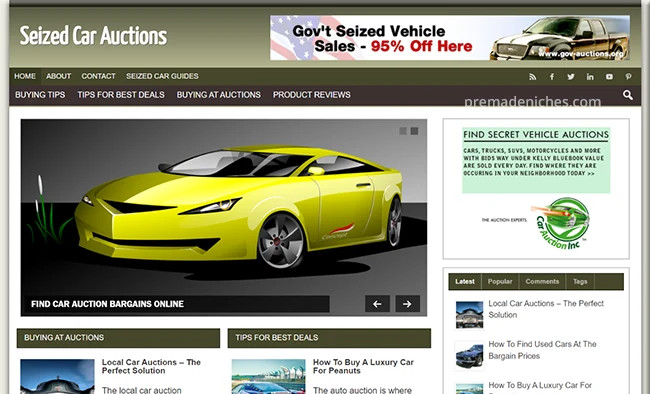The height and width of the screenshot is (394, 650).
Task: Open sidebar Local Car Auctions post link
Action: (x=546, y=309)
